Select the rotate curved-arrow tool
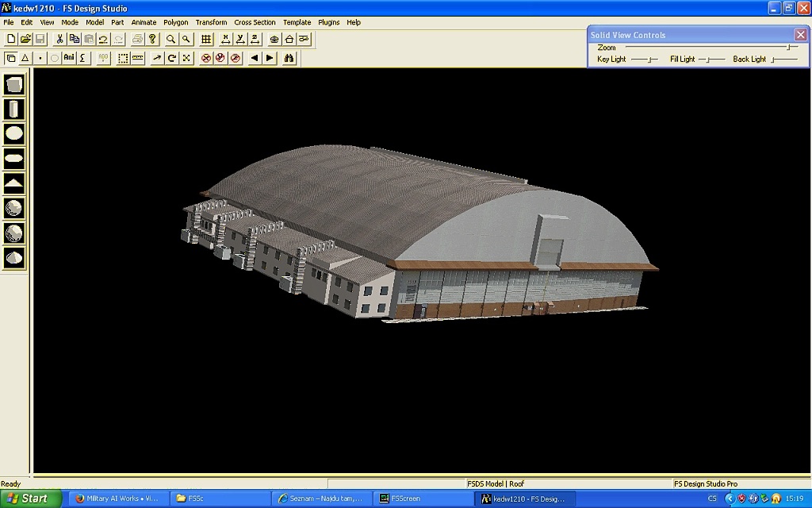Viewport: 812px width, 508px height. click(171, 58)
